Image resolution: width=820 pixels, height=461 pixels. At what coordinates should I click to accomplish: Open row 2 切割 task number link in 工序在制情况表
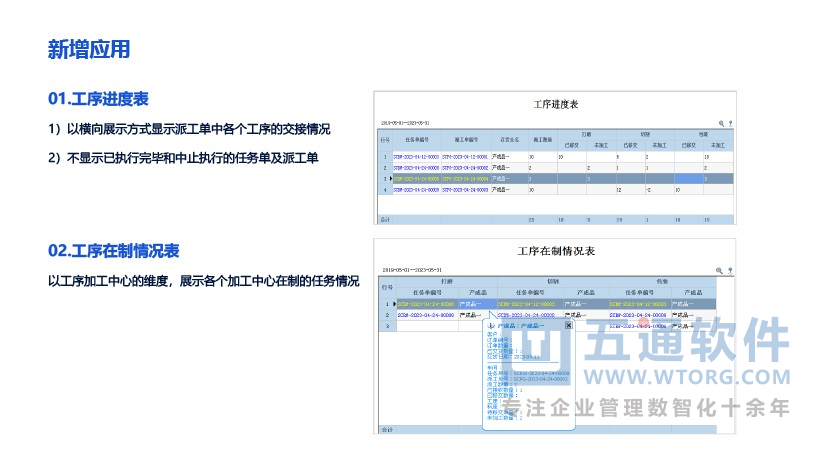tap(527, 315)
